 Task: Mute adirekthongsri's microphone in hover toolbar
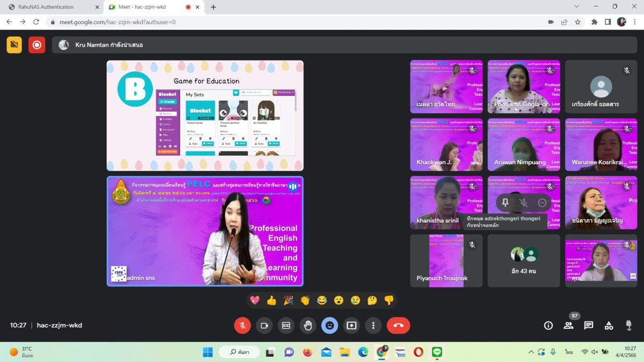(524, 203)
